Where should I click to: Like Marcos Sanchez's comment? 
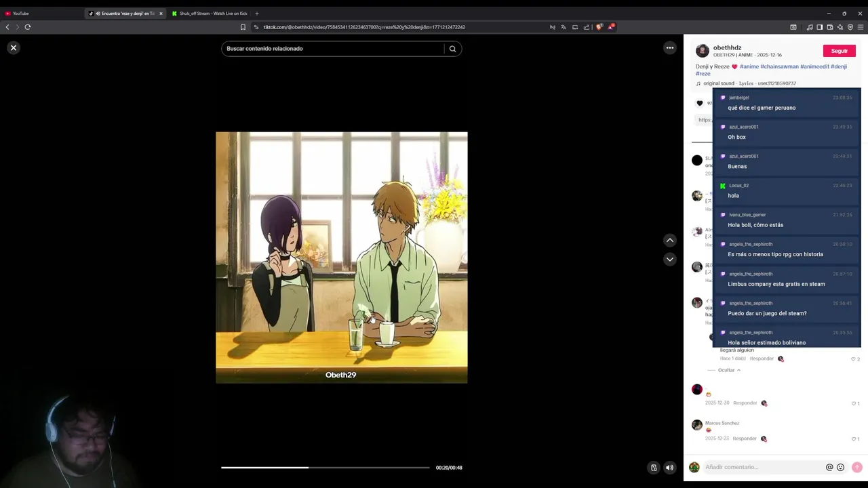[854, 439]
